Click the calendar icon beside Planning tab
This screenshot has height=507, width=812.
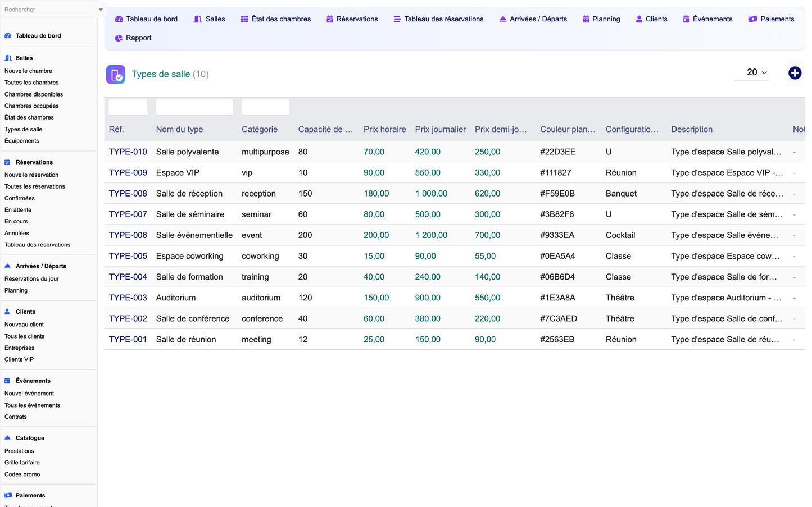586,19
